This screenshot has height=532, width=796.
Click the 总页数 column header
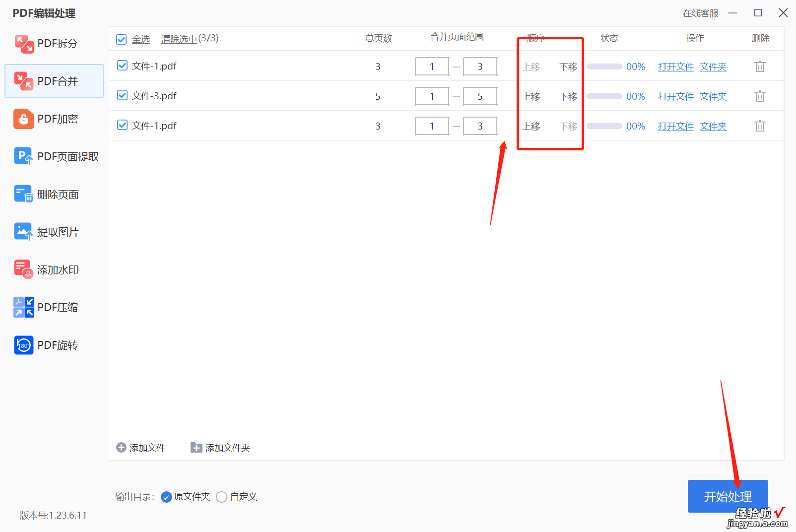(379, 38)
